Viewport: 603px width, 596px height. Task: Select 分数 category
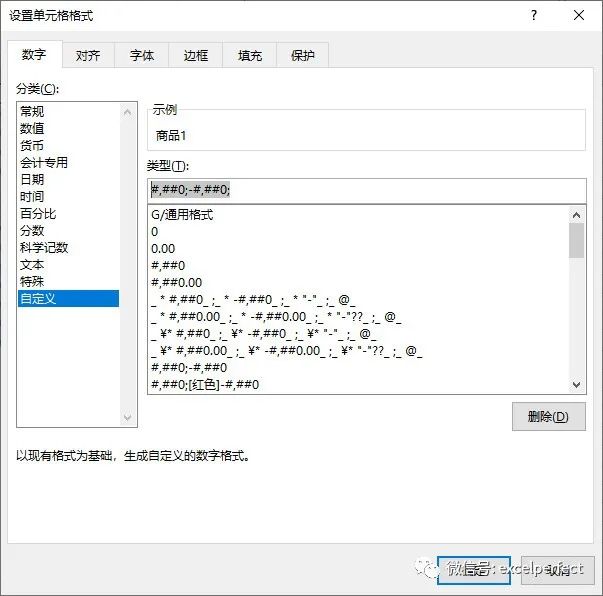(x=68, y=231)
